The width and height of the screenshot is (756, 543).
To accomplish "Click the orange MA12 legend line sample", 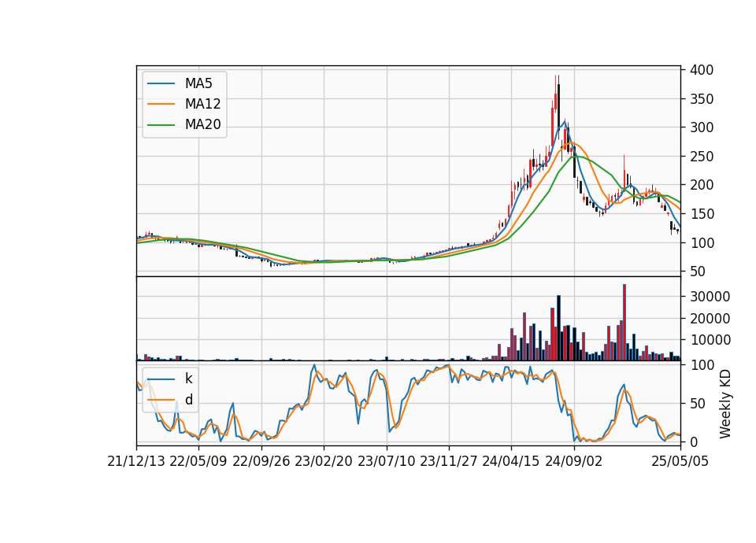I will click(161, 104).
